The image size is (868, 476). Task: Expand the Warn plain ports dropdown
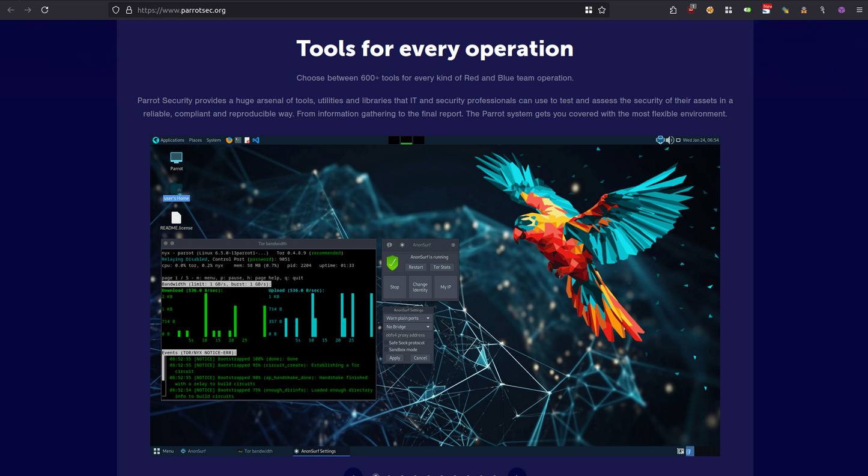(x=408, y=318)
